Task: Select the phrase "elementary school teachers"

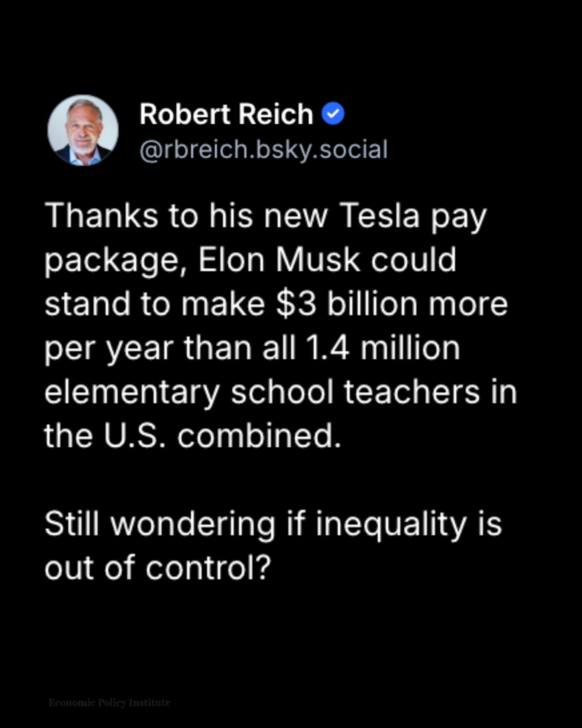Action: [262, 392]
